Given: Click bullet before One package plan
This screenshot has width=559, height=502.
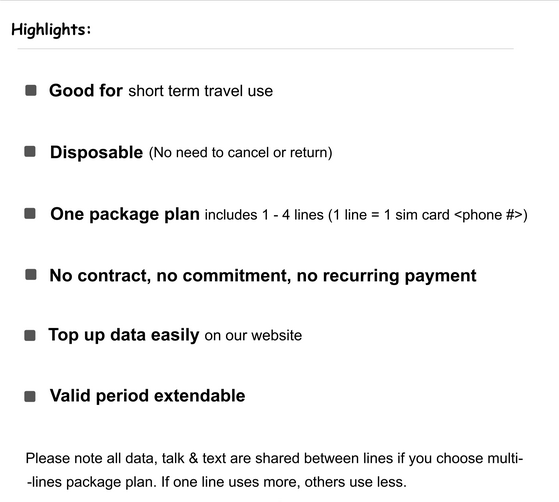Looking at the screenshot, I should tap(30, 214).
